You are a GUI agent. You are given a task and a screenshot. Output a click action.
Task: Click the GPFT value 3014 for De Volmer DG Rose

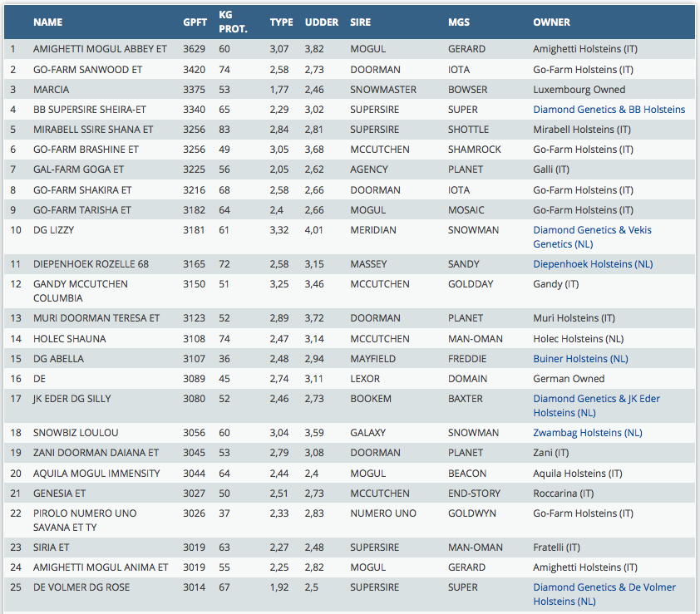(195, 587)
